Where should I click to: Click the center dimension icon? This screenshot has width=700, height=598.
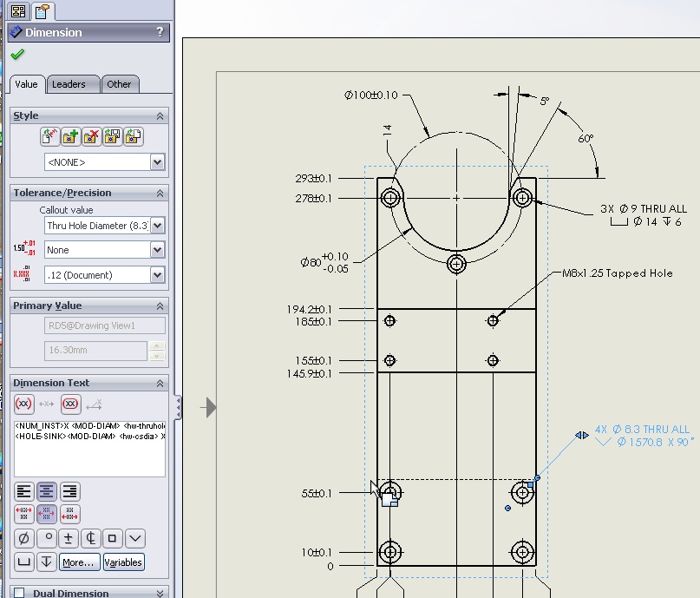click(47, 404)
